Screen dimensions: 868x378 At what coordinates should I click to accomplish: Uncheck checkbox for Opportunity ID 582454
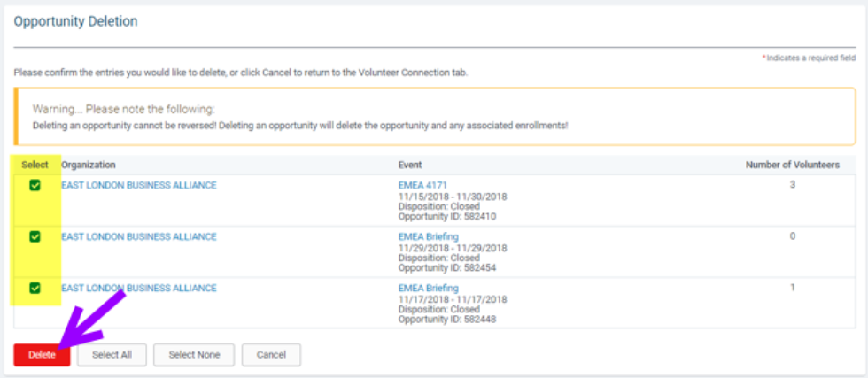click(x=35, y=237)
